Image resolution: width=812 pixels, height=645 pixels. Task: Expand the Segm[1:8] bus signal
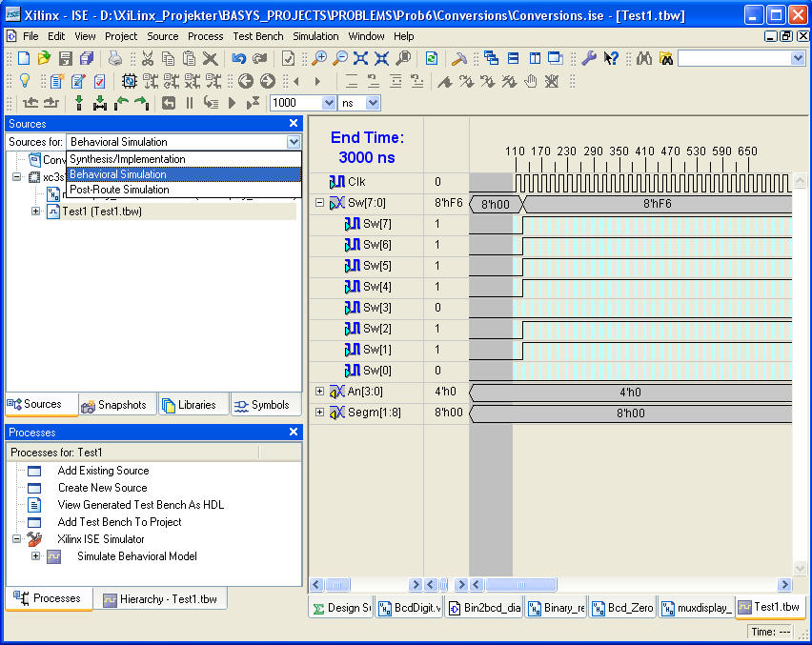(319, 412)
